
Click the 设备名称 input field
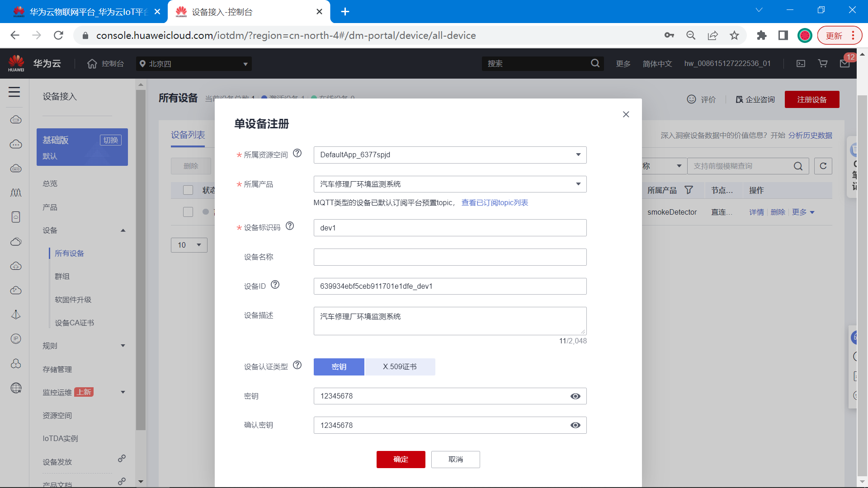click(x=450, y=257)
